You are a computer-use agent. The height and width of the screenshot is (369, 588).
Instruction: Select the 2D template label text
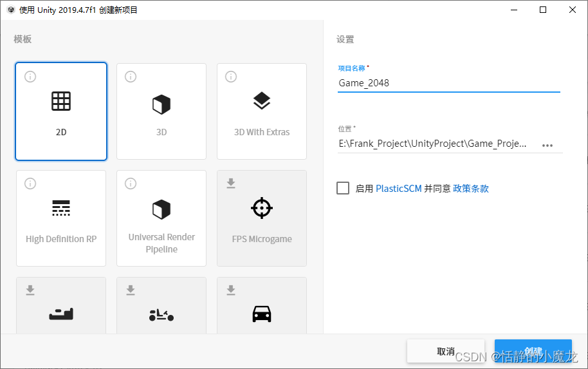tap(61, 132)
